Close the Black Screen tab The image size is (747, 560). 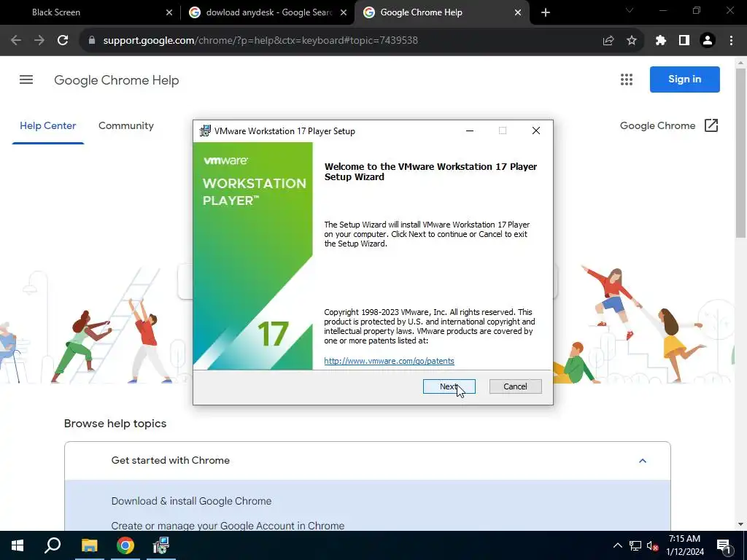(x=169, y=12)
